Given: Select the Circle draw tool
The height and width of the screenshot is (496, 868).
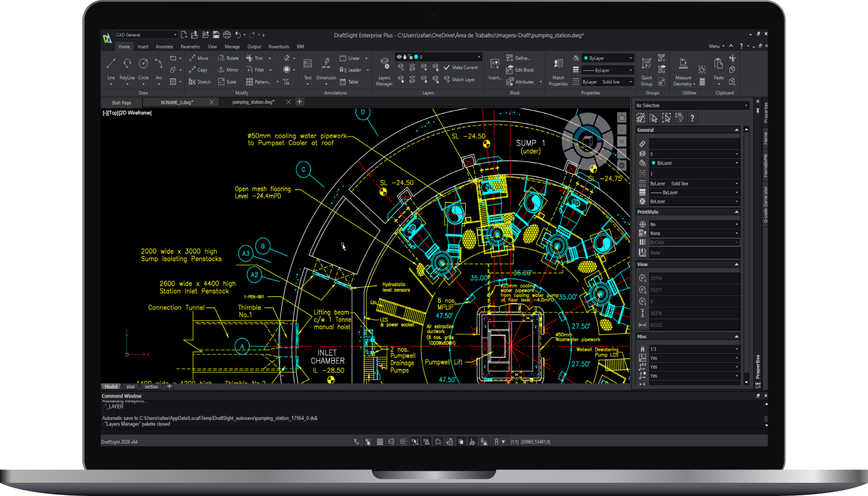Looking at the screenshot, I should click(143, 68).
